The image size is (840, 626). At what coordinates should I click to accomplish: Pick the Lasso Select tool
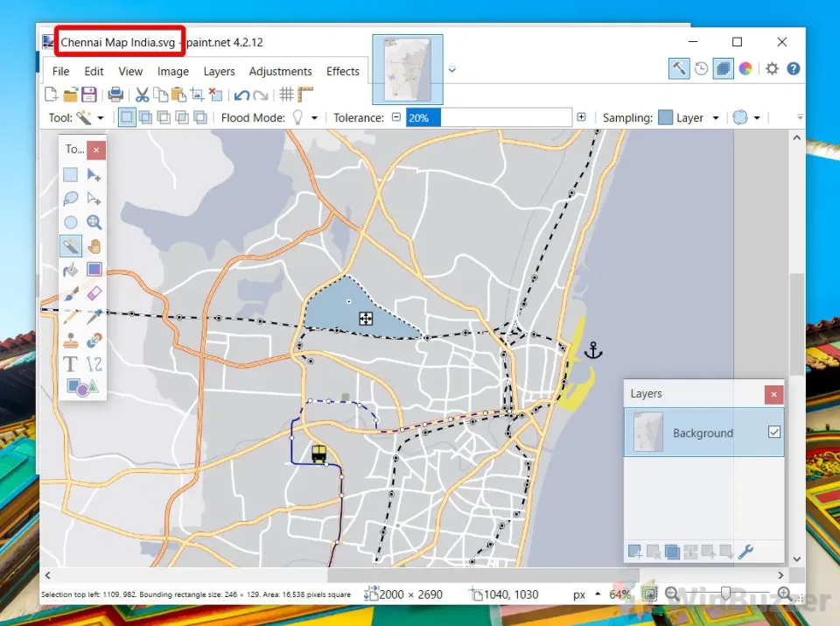coord(71,199)
